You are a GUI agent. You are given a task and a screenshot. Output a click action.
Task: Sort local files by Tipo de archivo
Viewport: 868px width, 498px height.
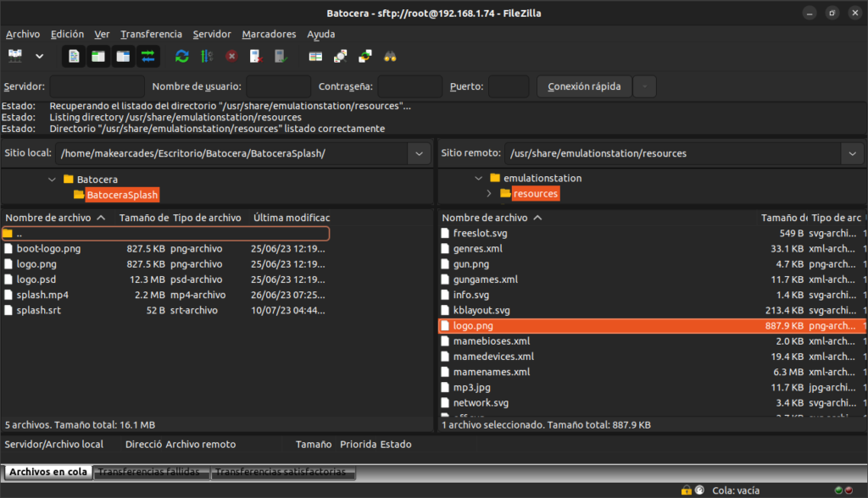[x=209, y=218]
